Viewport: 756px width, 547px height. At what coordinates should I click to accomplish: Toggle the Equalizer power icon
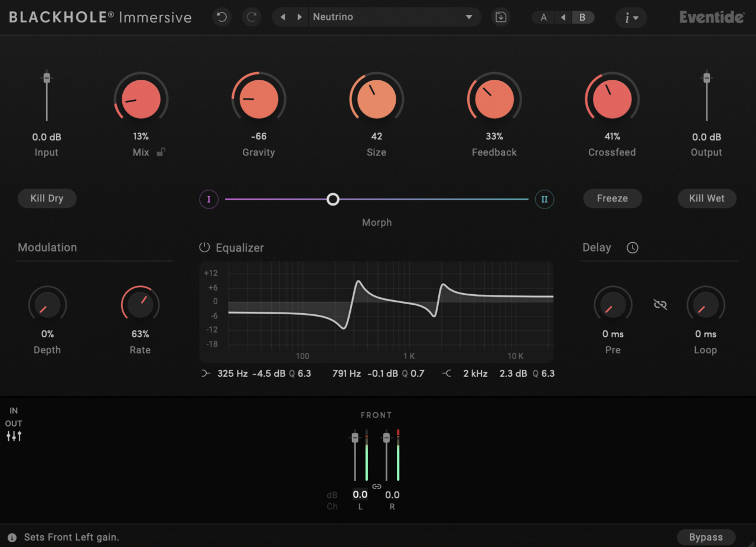(204, 248)
